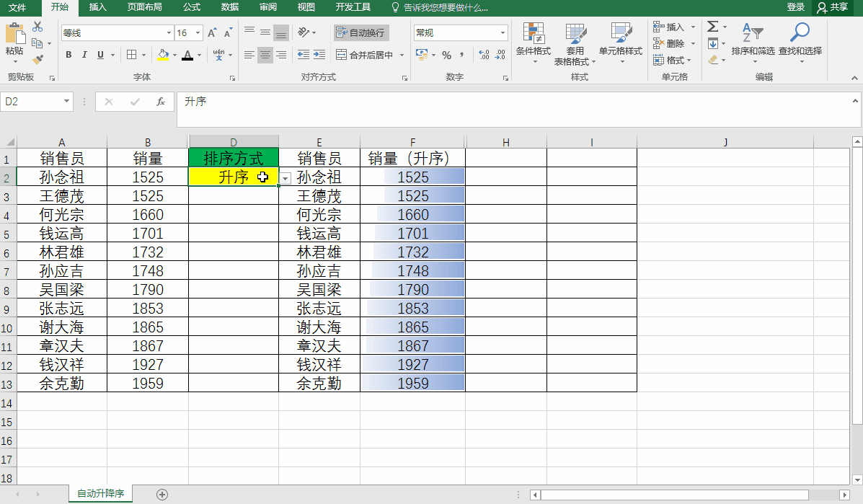
Task: Click the wén phonetic guide icon
Action: click(218, 55)
